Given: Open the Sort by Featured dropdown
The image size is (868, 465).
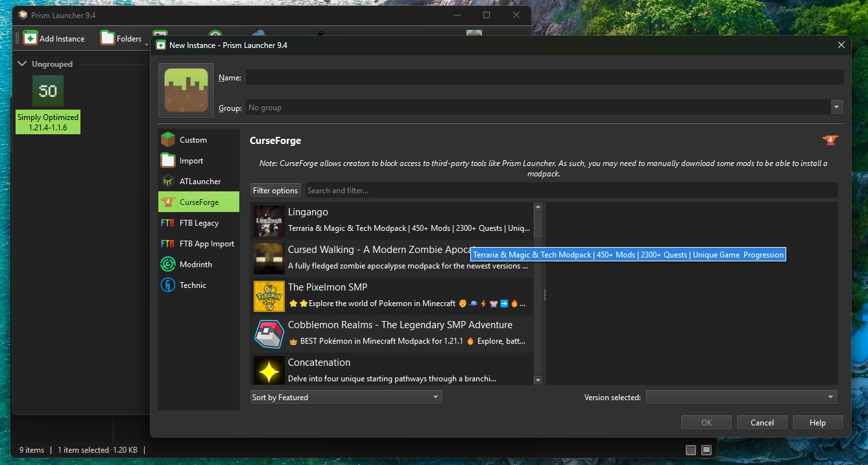Looking at the screenshot, I should click(x=346, y=397).
